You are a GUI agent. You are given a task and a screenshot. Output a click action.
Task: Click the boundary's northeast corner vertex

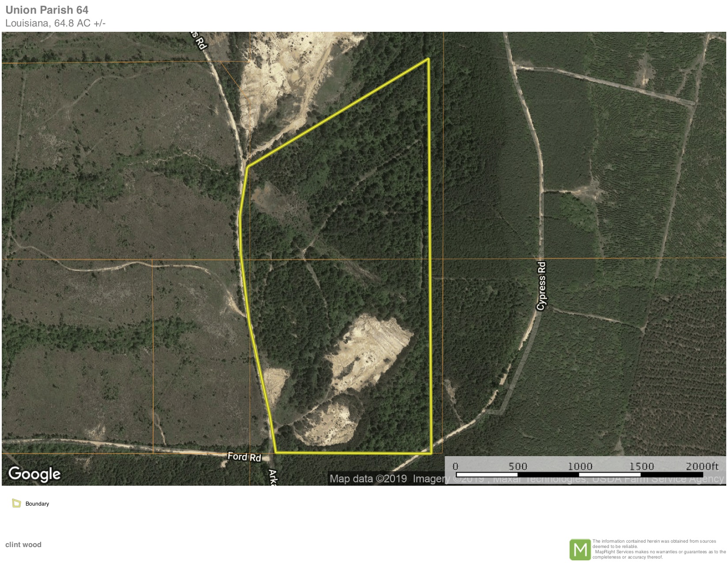[428, 59]
